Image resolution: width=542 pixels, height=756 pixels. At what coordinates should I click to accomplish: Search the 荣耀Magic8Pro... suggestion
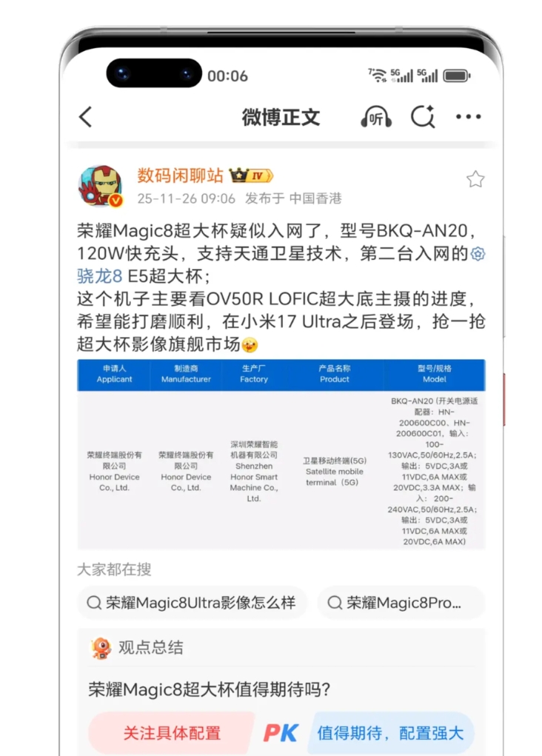point(401,603)
